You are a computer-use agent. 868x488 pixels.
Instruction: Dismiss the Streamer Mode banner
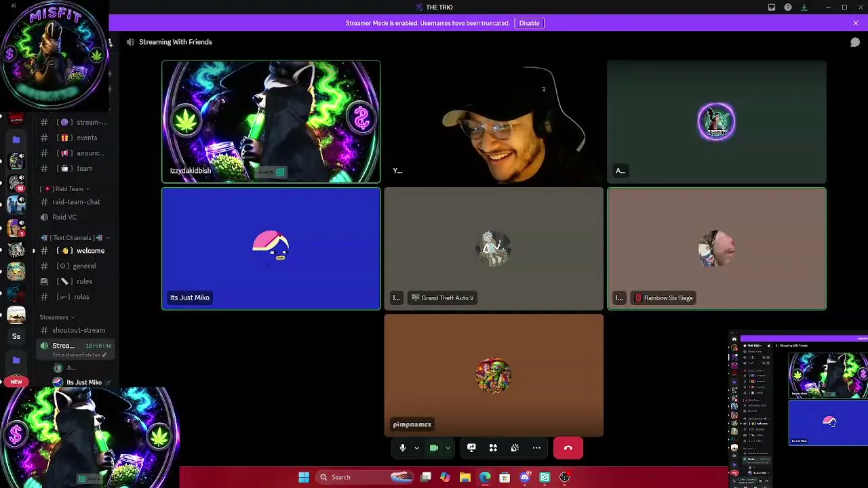pos(856,23)
